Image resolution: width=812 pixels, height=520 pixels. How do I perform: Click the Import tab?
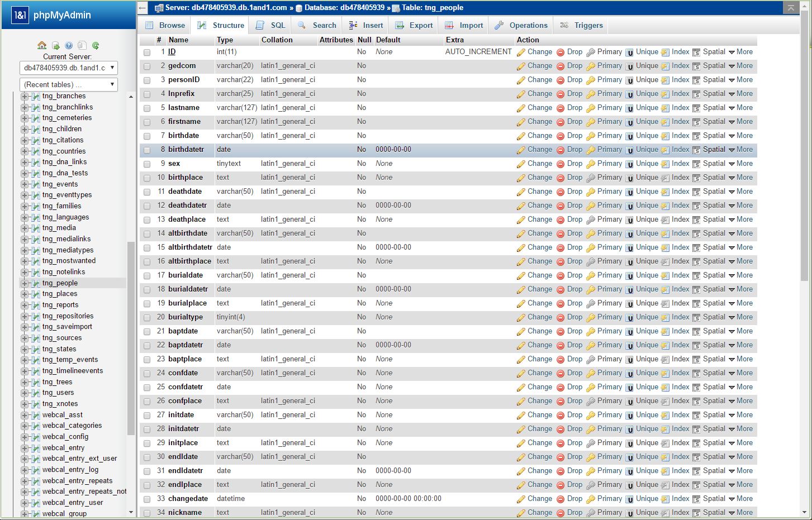[x=464, y=25]
